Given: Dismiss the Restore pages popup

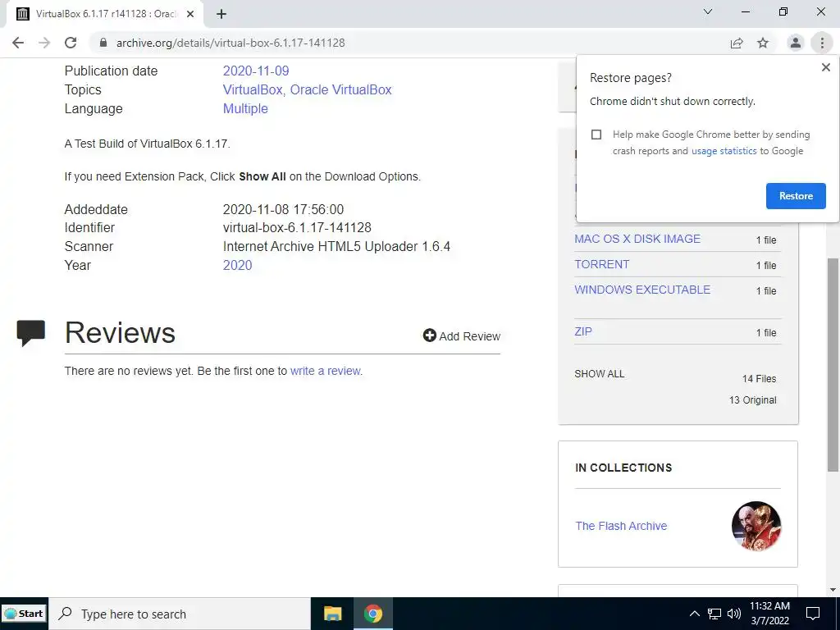Looking at the screenshot, I should [x=825, y=67].
